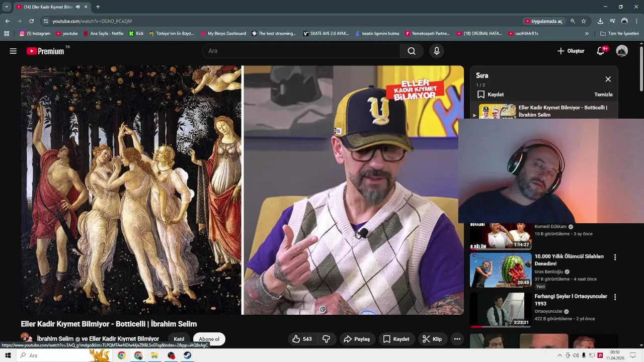Screen dimensions: 644x362
Task: Go forward with the browser forward arrow
Action: click(19, 21)
